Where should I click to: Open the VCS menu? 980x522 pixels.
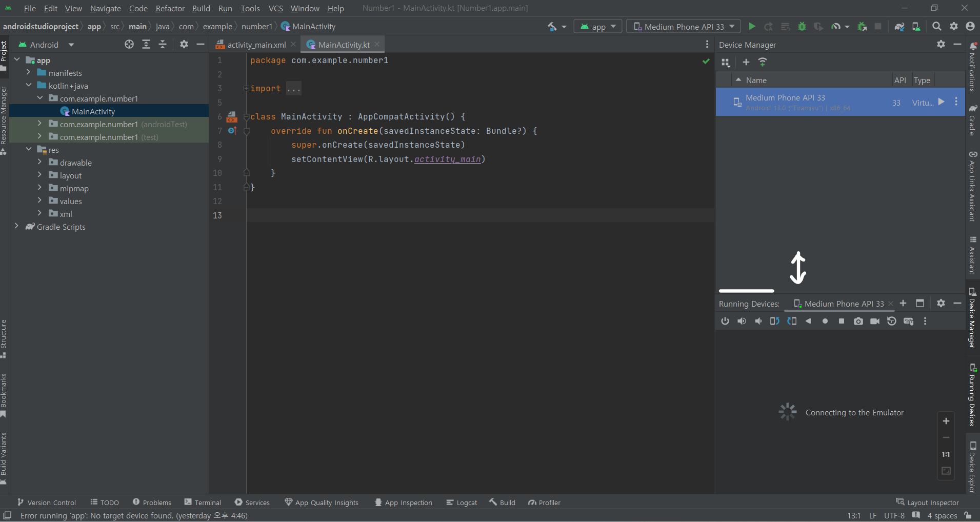[x=275, y=8]
